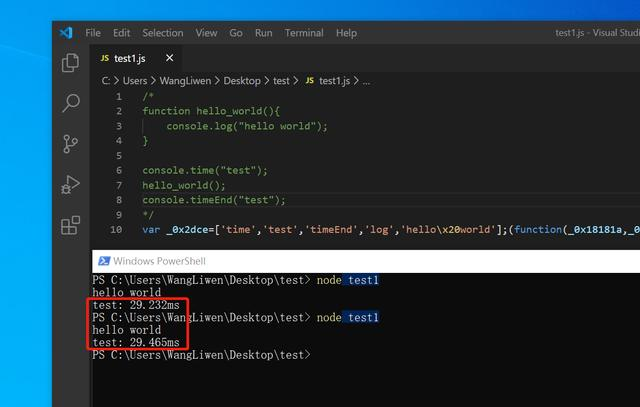640x407 pixels.
Task: Click the Users breadcrumb segment
Action: [x=135, y=81]
